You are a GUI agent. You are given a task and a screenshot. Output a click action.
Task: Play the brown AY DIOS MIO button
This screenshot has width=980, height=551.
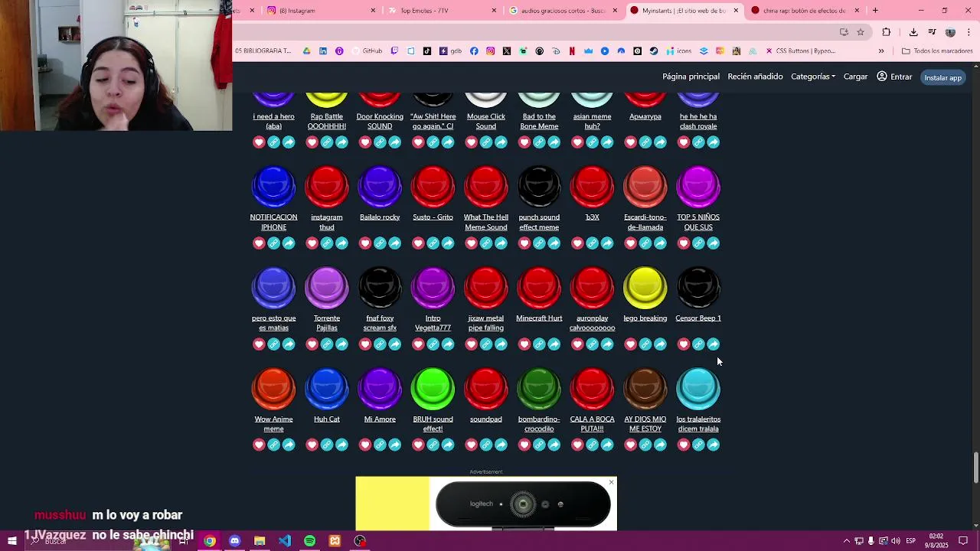click(x=645, y=389)
